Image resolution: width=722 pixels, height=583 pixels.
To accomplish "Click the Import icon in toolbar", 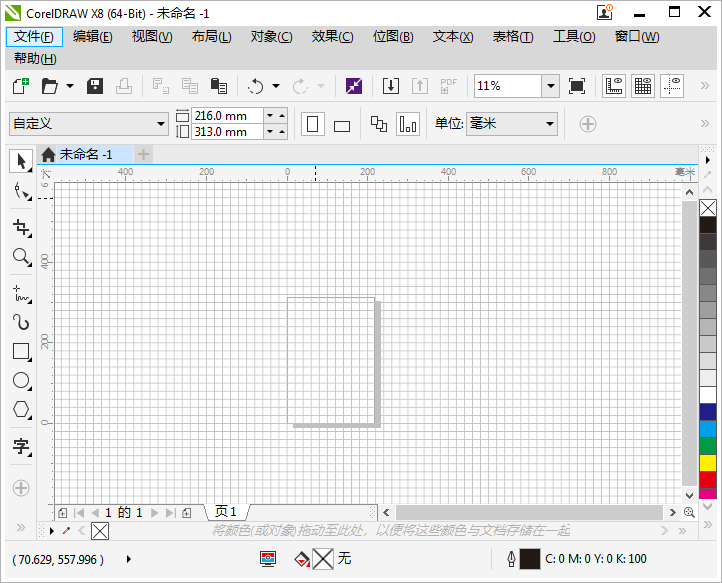I will pos(391,86).
